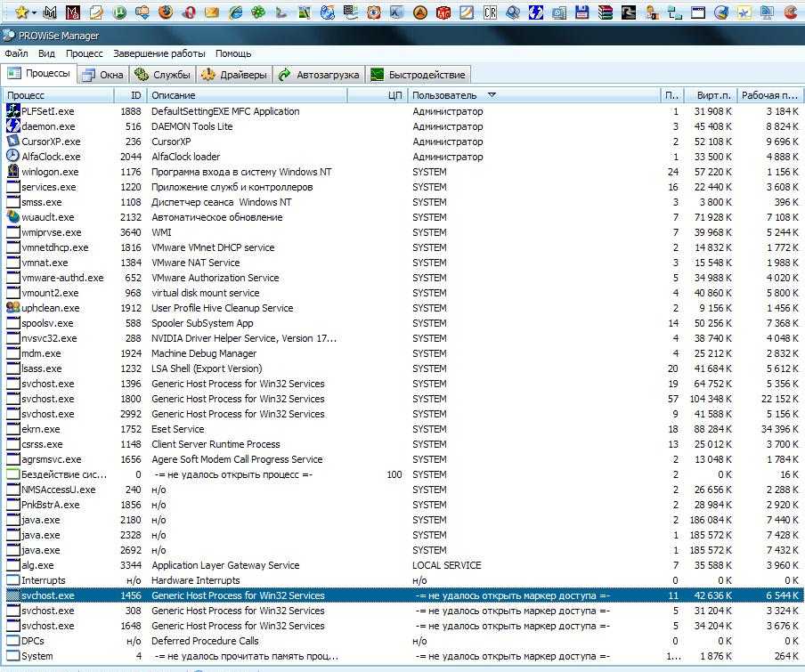Sort by the Описание column header
The image size is (805, 672).
(248, 95)
